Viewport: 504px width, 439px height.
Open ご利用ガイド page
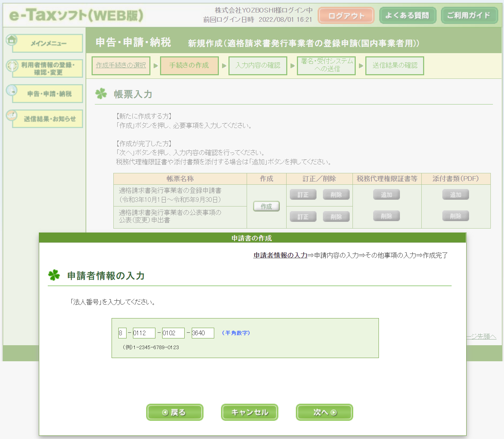click(469, 15)
